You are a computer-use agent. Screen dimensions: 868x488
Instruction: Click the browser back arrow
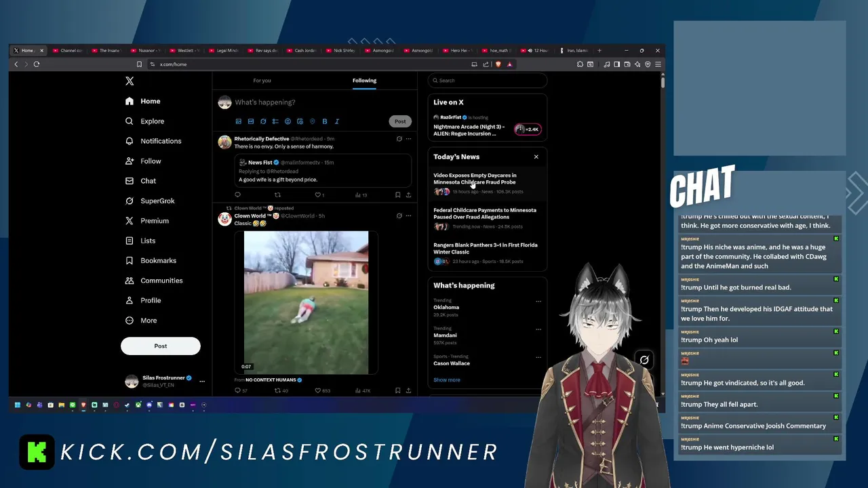(16, 64)
